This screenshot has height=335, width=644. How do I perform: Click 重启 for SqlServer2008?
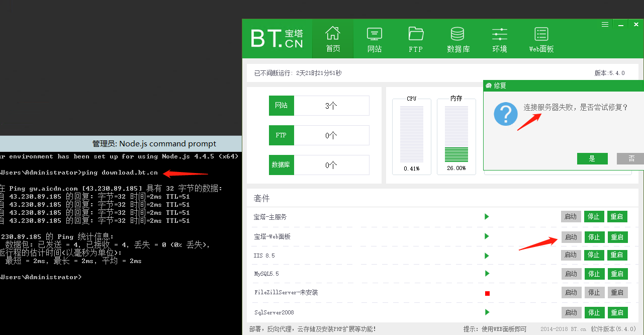pyautogui.click(x=617, y=312)
